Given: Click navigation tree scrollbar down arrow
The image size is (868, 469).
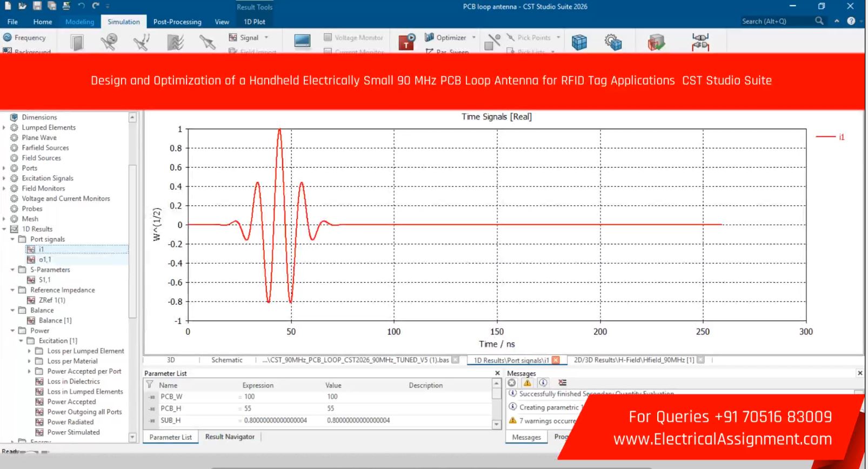Looking at the screenshot, I should (132, 437).
